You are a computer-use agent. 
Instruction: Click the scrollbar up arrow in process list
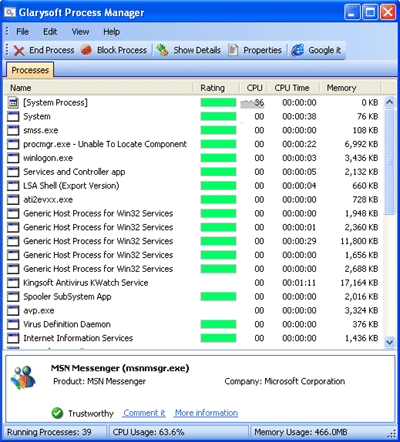[389, 102]
